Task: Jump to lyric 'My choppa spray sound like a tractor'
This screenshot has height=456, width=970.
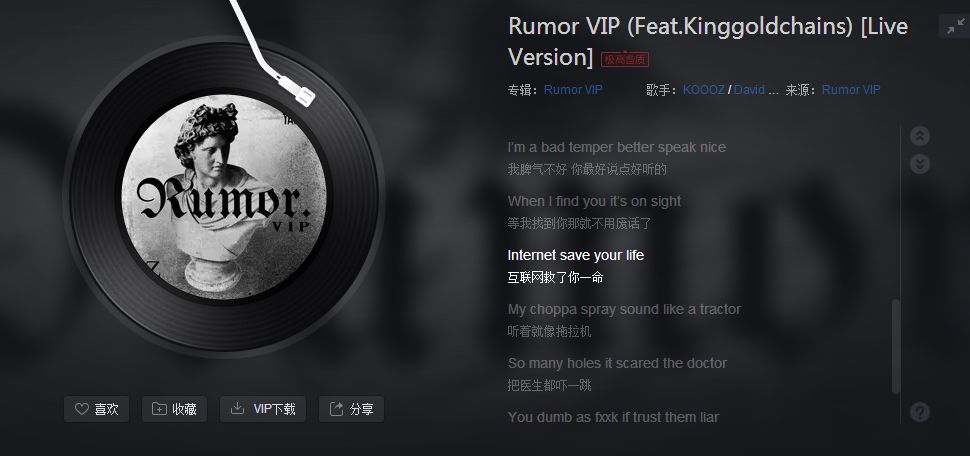Action: click(624, 309)
